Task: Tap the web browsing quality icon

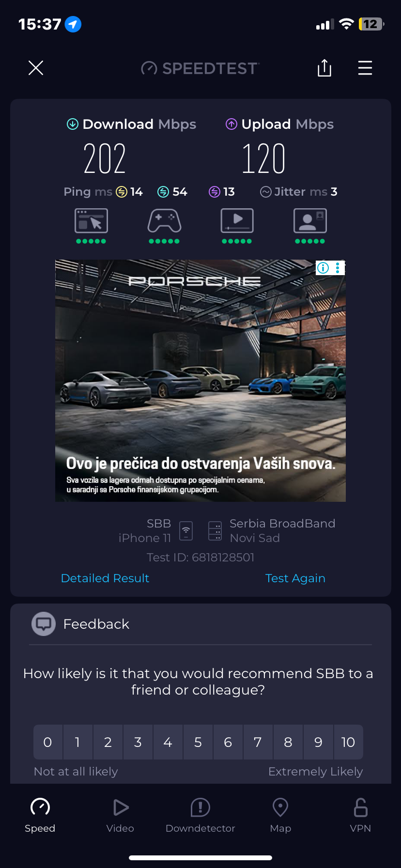Action: (91, 221)
